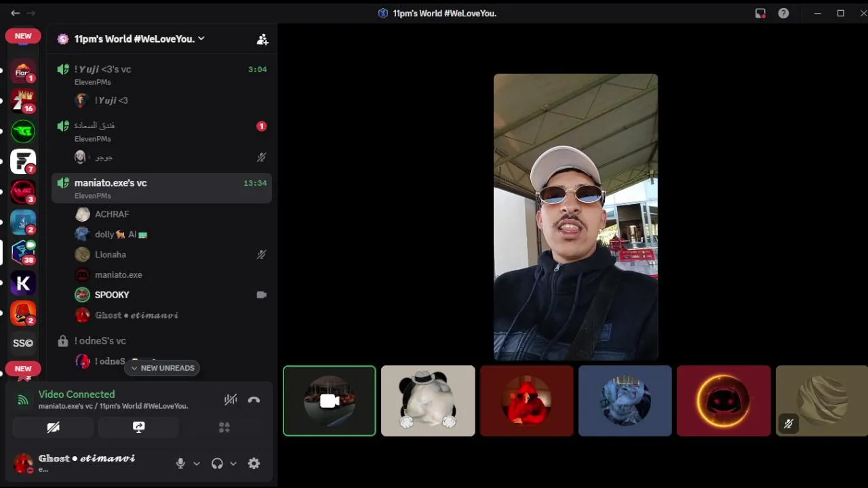
Task: Open microphone input options dropdown
Action: 197,464
